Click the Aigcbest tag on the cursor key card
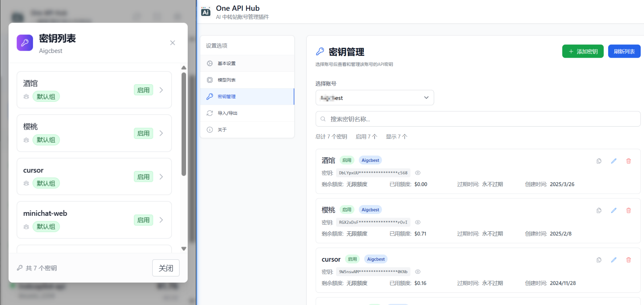644x305 pixels. (x=376, y=259)
